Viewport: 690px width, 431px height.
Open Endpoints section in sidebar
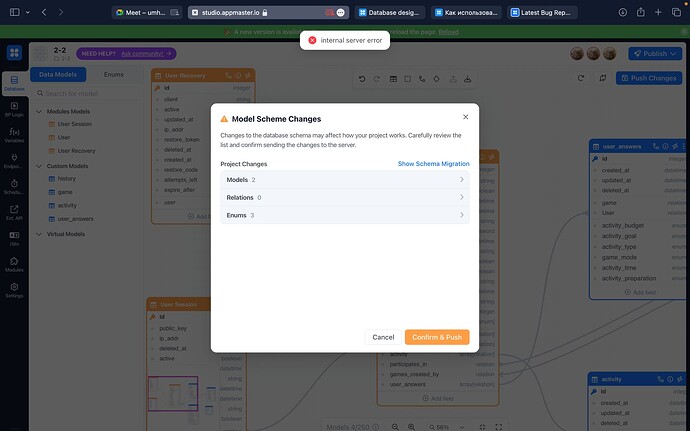click(14, 161)
